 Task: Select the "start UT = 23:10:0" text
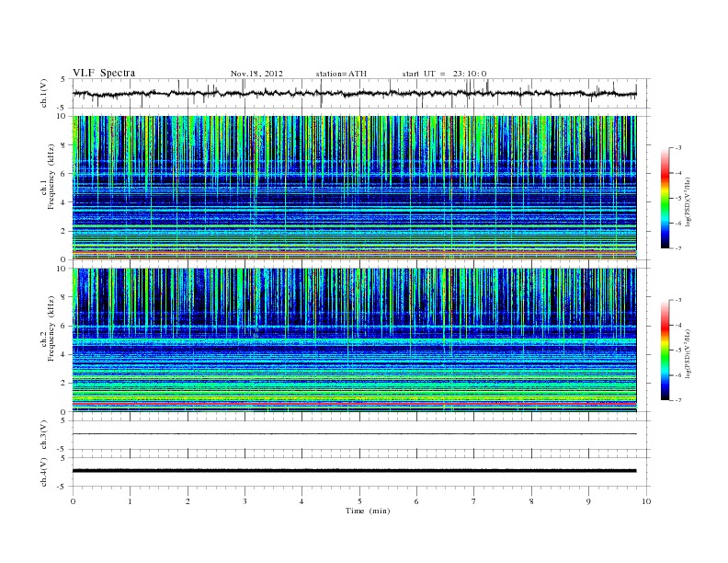click(x=444, y=74)
